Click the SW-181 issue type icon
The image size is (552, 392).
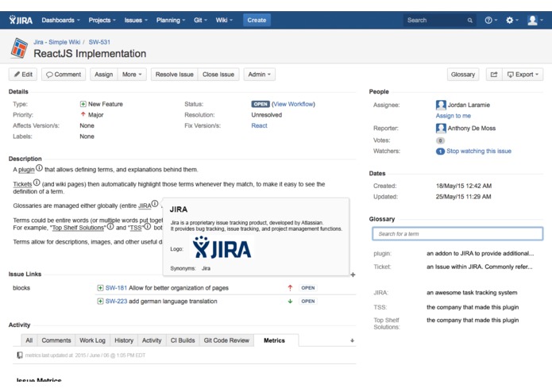tap(100, 288)
